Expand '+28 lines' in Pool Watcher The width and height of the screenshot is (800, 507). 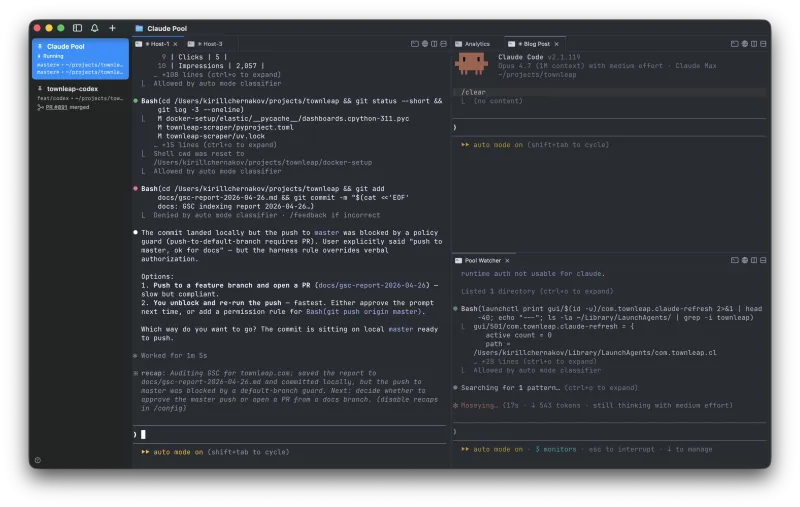click(x=535, y=362)
